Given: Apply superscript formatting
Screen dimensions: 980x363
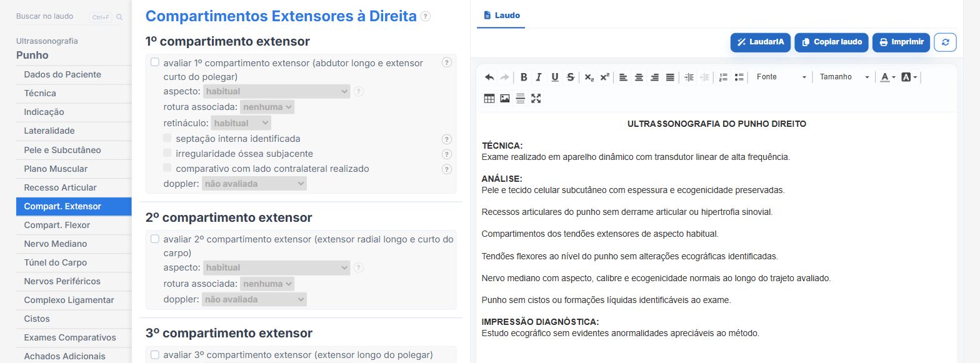Looking at the screenshot, I should point(604,77).
